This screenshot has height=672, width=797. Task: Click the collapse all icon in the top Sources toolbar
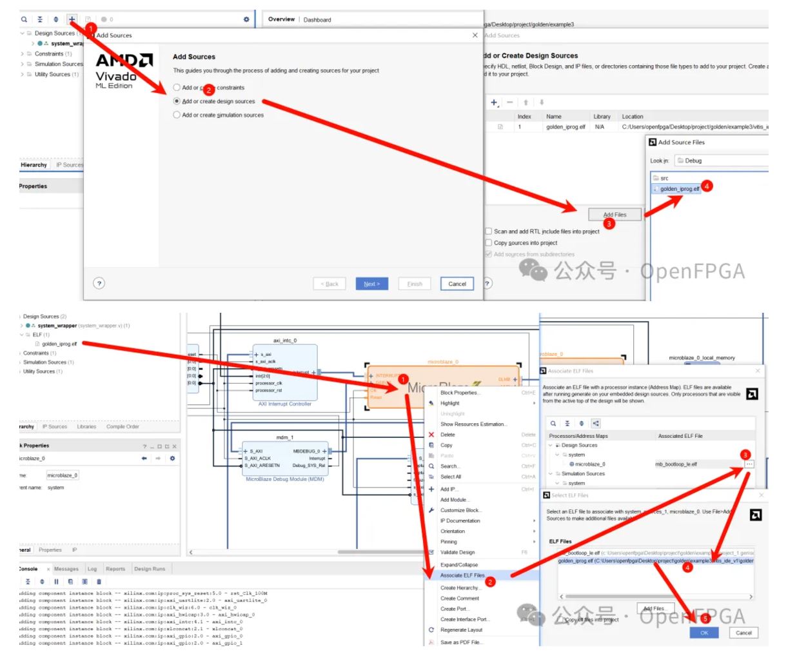[x=40, y=19]
